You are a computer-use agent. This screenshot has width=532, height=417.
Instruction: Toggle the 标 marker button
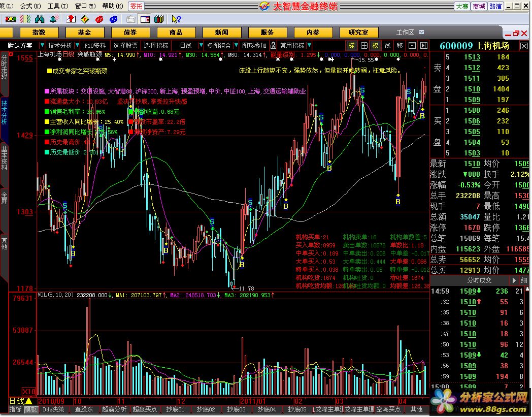(x=351, y=46)
